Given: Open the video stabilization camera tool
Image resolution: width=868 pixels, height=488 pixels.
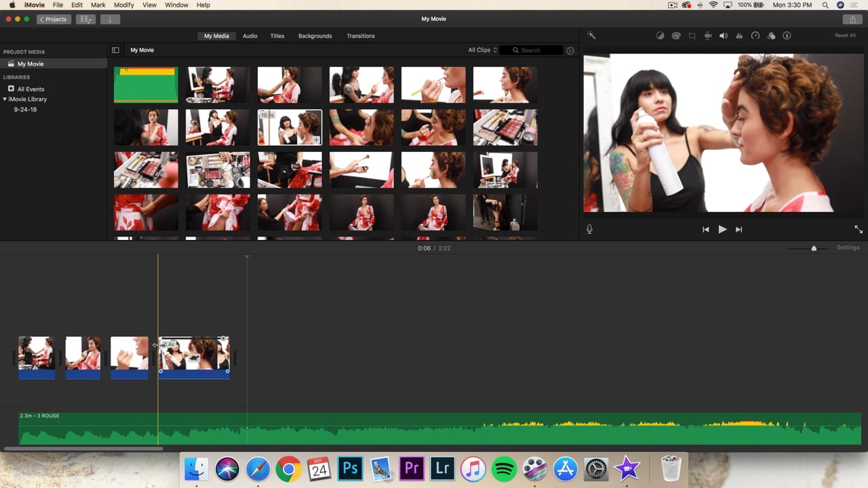Looking at the screenshot, I should tap(708, 36).
